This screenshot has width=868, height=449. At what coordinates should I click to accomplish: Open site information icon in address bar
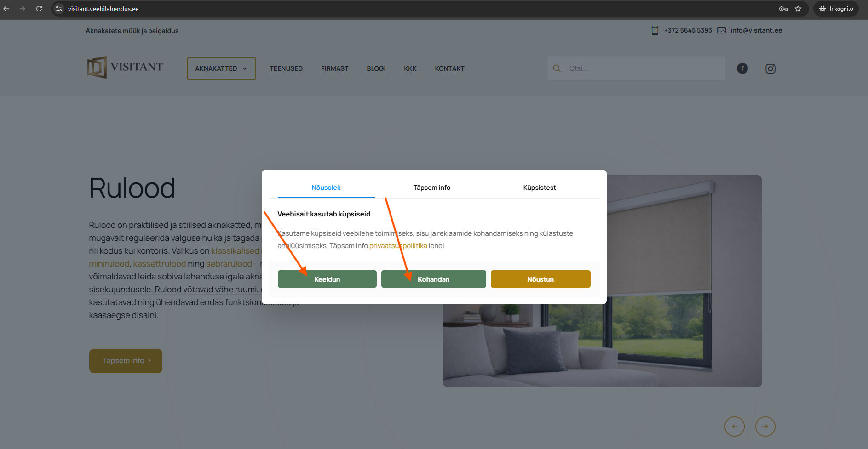tap(59, 9)
